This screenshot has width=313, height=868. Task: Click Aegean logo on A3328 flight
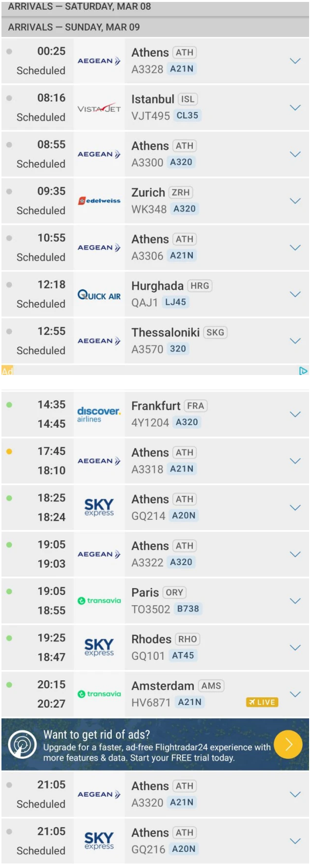point(99,61)
